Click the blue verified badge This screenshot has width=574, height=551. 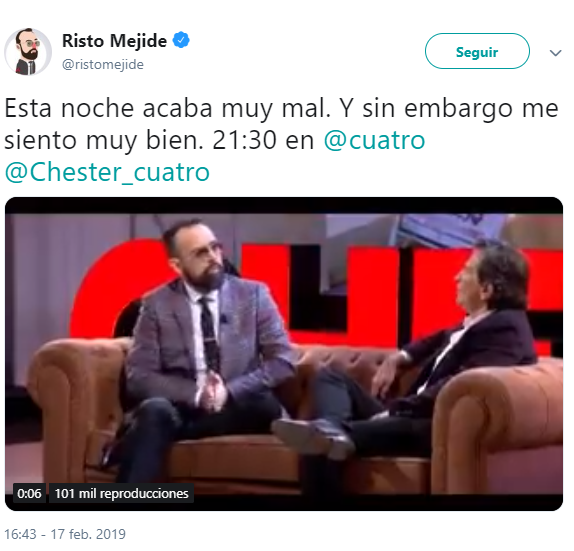[181, 40]
